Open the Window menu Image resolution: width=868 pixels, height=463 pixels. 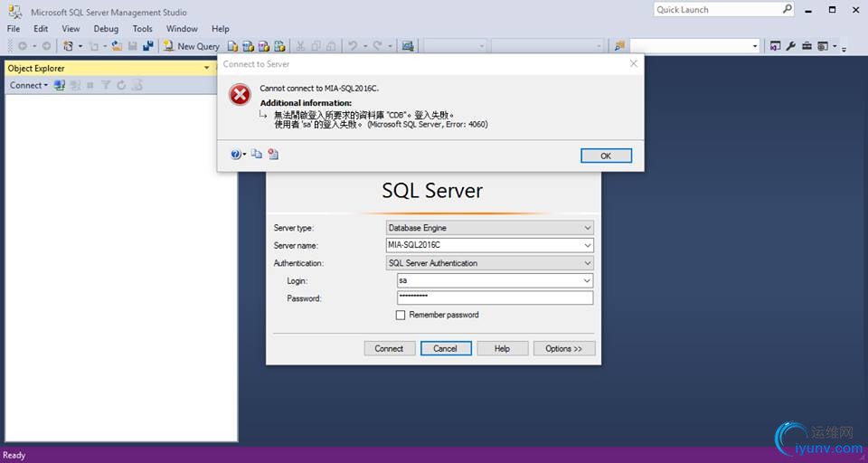pos(182,28)
